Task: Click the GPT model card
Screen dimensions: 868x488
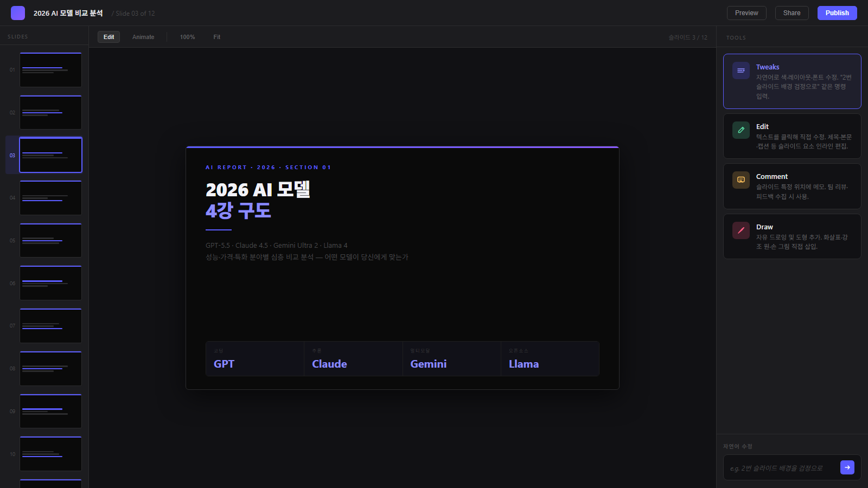Action: (255, 358)
